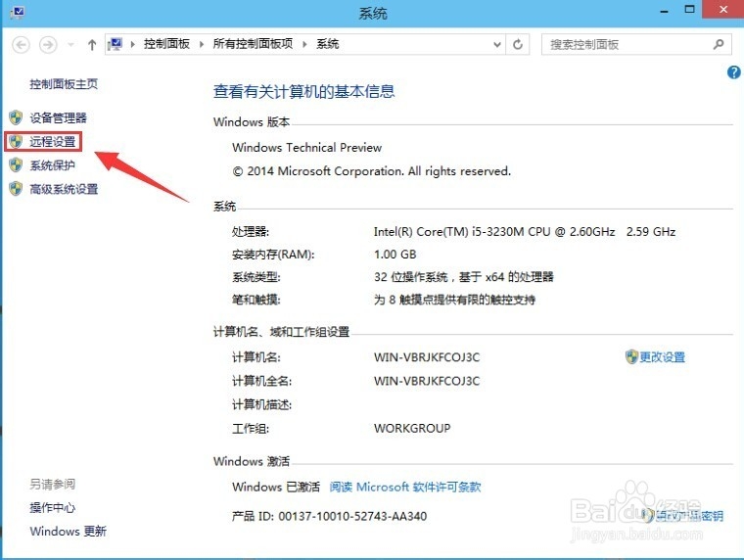Click the Forward navigation arrow

(x=48, y=45)
